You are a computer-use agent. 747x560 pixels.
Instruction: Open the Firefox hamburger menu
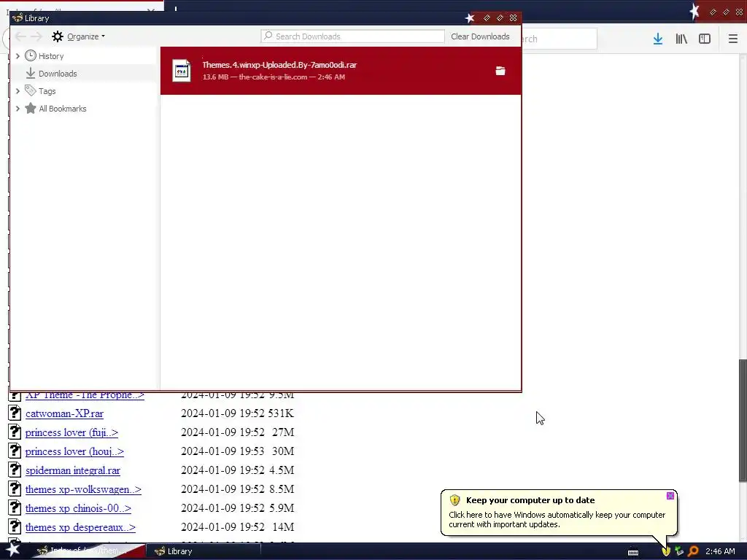(733, 39)
